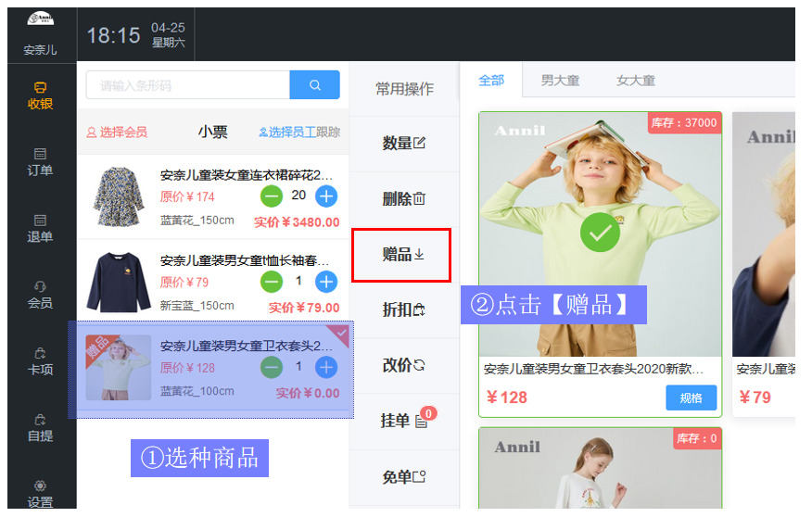Open the 卡项 card items icon

40,360
